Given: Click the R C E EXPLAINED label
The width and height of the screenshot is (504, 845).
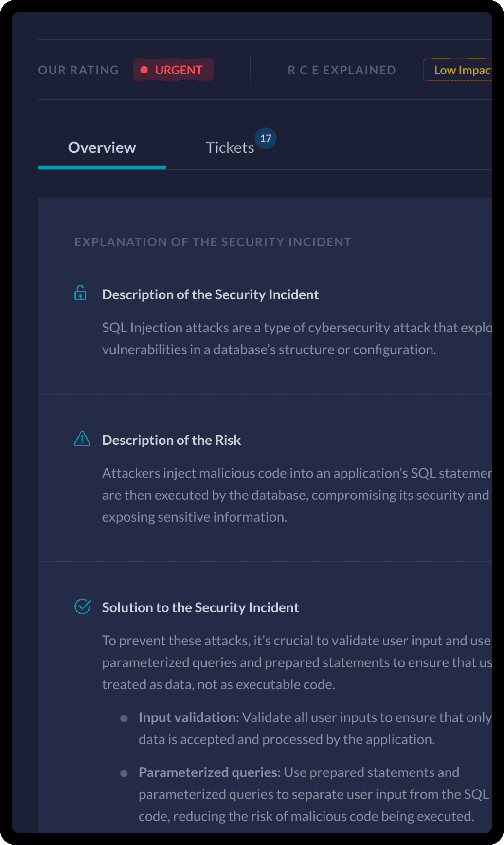Looking at the screenshot, I should tap(342, 70).
